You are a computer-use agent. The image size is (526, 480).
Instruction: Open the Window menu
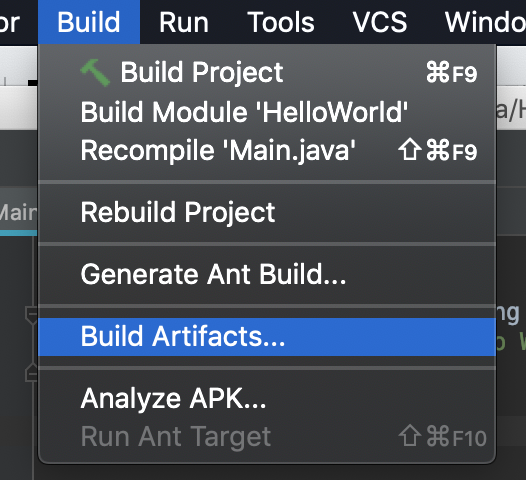click(x=485, y=22)
